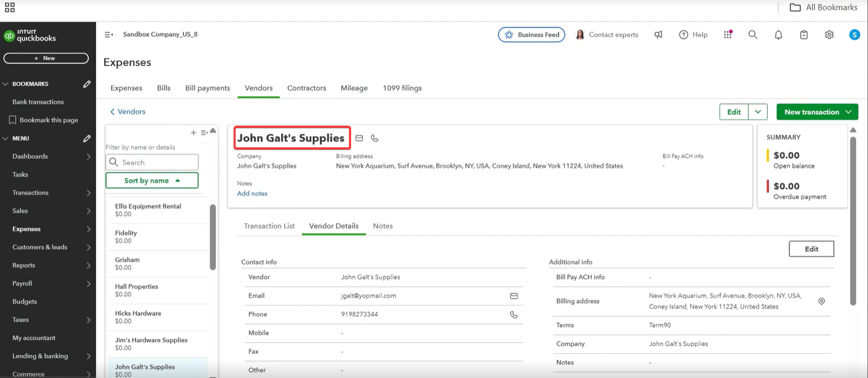
Task: Select Ellis Equipment Rental vendor
Action: (x=157, y=210)
